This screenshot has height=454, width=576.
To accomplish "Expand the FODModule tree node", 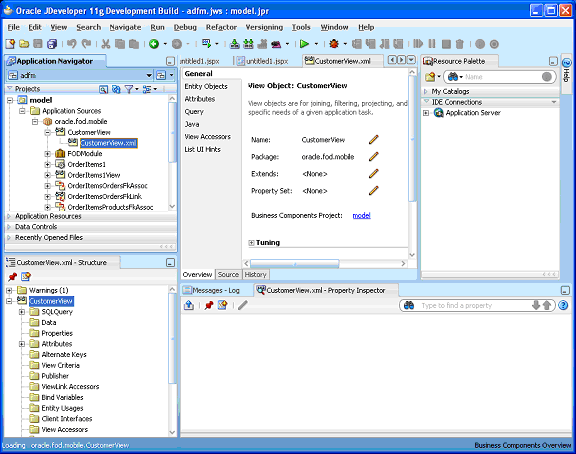I will coord(47,154).
